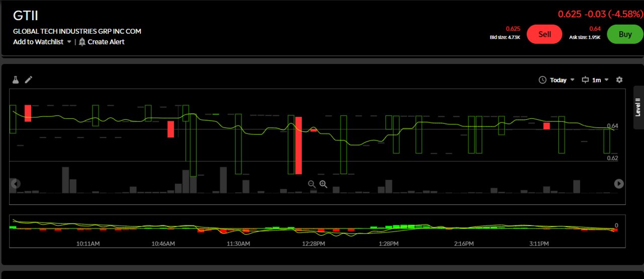Zoom out the chart with minus magnifier
Image resolution: width=644 pixels, height=279 pixels.
311,184
